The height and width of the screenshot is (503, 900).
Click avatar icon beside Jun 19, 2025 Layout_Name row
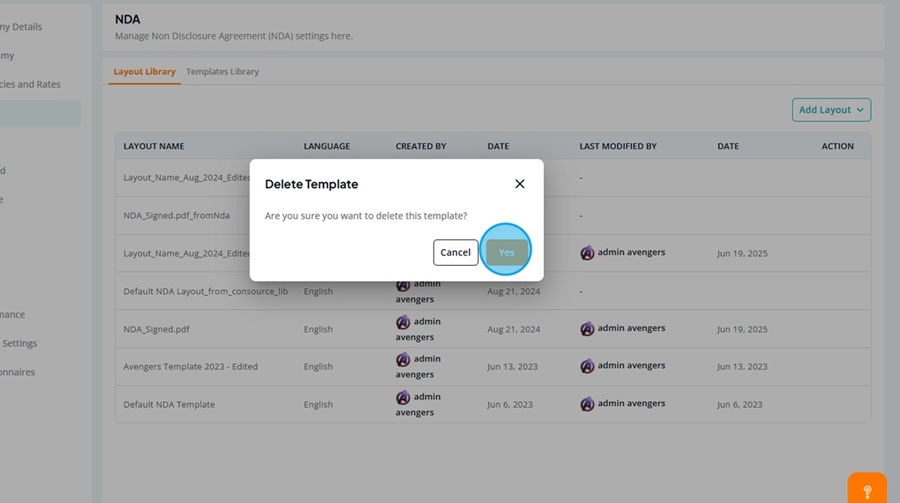(x=587, y=253)
